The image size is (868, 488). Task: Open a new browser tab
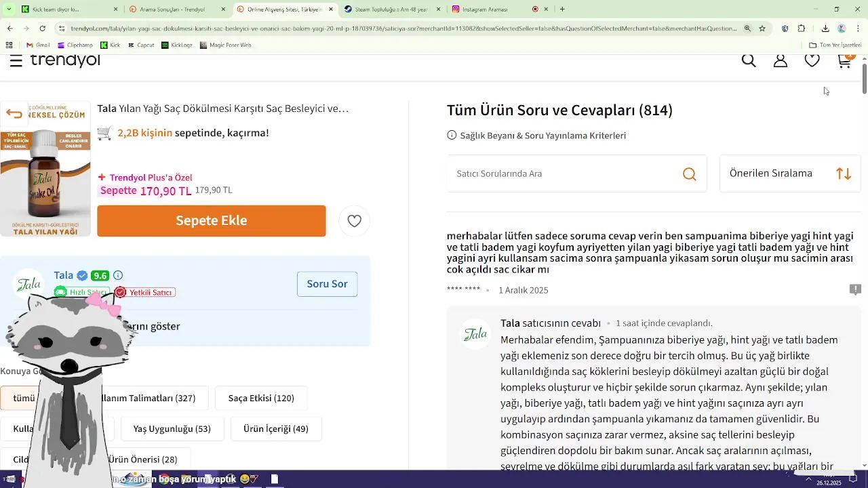(562, 9)
